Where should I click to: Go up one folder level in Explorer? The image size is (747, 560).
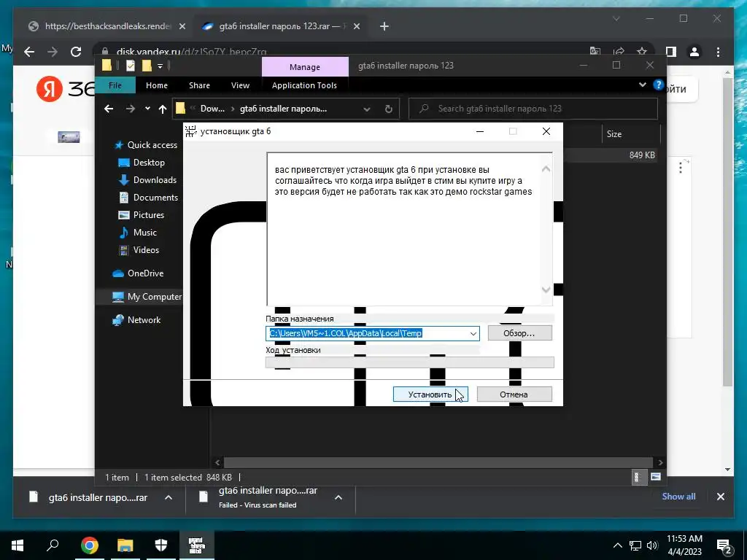click(163, 109)
